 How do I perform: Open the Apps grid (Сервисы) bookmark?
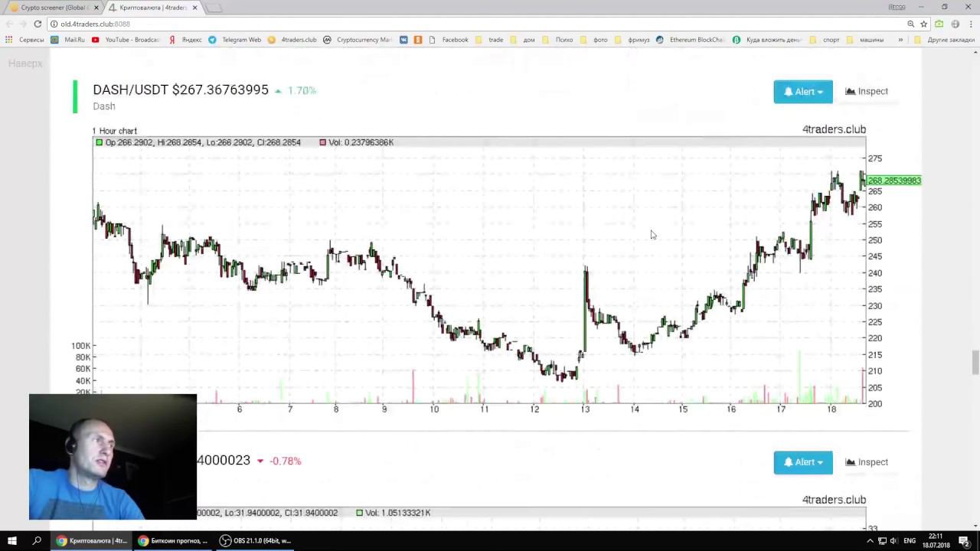coord(24,40)
